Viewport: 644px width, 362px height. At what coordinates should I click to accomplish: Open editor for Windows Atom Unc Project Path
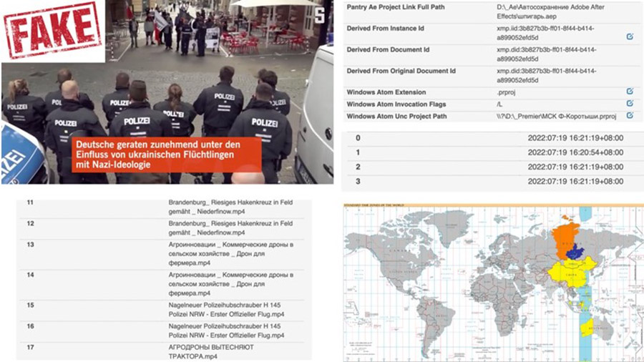[630, 115]
